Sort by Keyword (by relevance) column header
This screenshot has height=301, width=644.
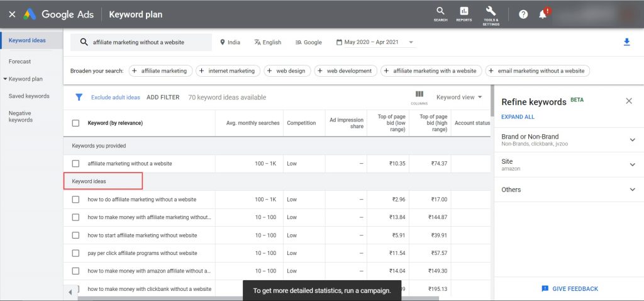point(116,123)
